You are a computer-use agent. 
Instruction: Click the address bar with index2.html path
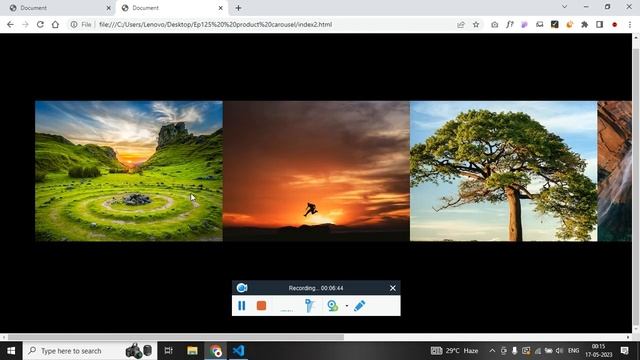click(216, 24)
